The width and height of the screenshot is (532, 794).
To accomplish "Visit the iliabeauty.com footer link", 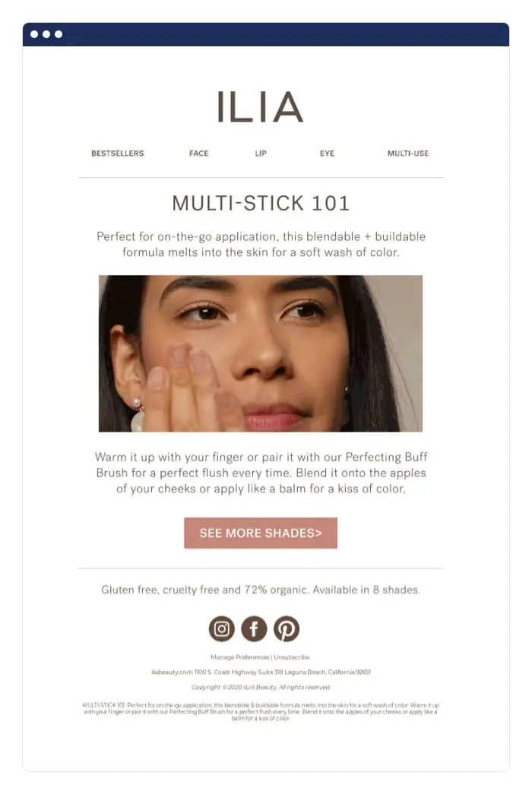I will 173,672.
